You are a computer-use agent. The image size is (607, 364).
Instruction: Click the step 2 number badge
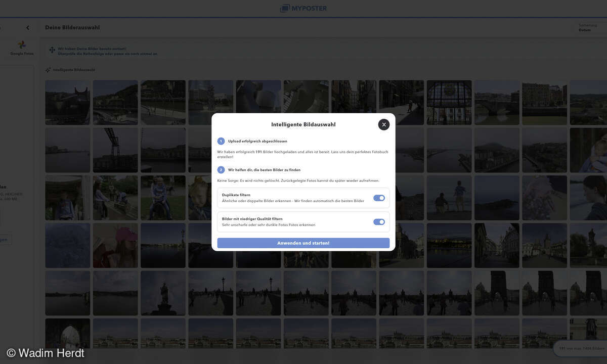pos(221,170)
